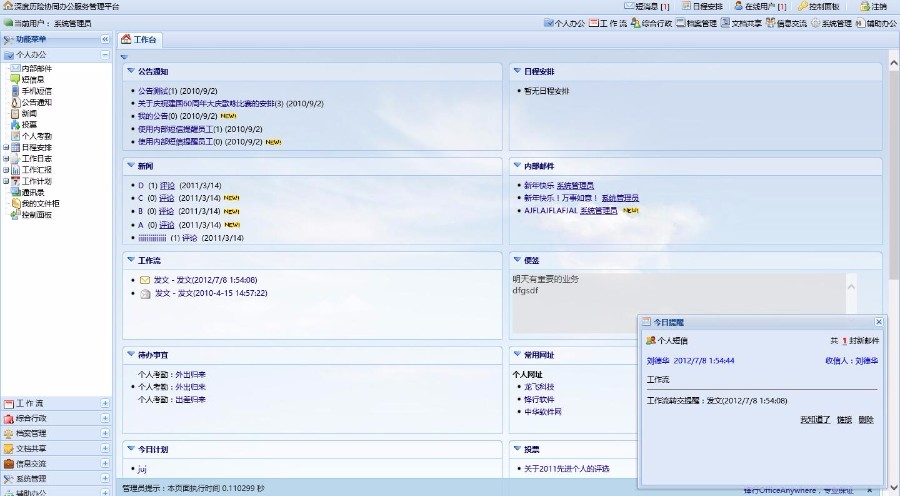
Task: Click 我知道了 in the reminder popup
Action: pyautogui.click(x=815, y=420)
